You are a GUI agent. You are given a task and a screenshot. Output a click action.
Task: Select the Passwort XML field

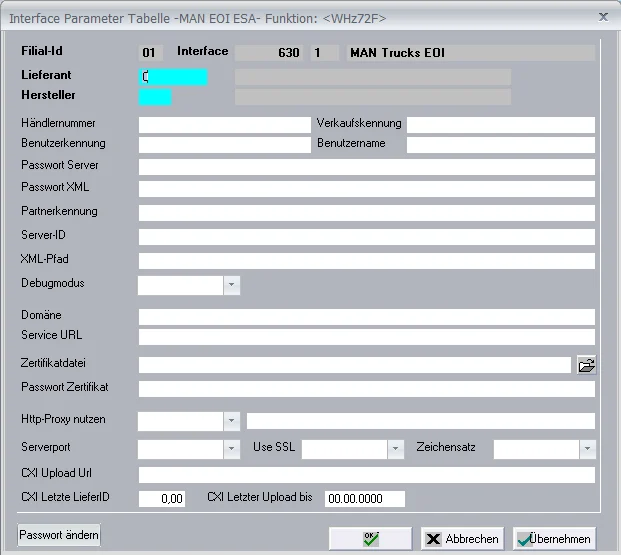click(x=367, y=189)
